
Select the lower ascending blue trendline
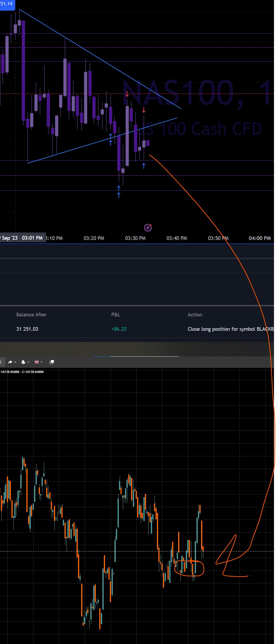pyautogui.click(x=102, y=141)
